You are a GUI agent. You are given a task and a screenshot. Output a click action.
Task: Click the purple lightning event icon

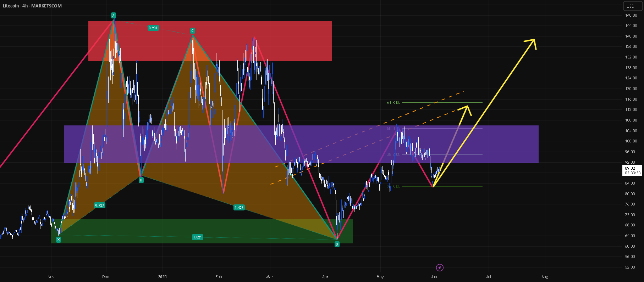pos(440,267)
